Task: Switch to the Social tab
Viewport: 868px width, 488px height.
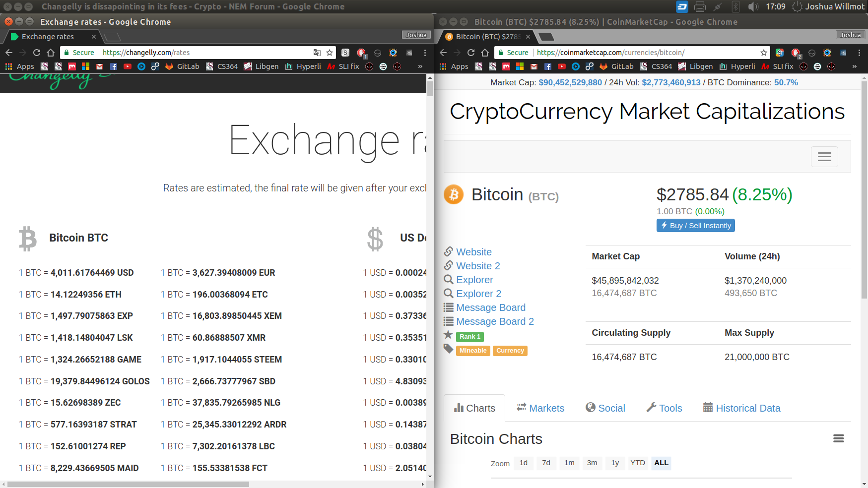Action: 605,408
